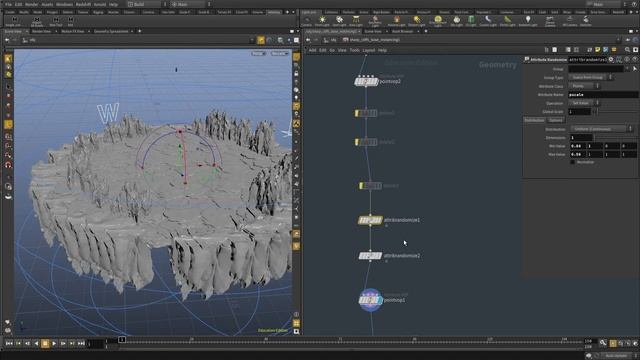Select the GI Light shelf tool
Image resolution: width=640 pixels, height=360 pixels.
(471, 21)
